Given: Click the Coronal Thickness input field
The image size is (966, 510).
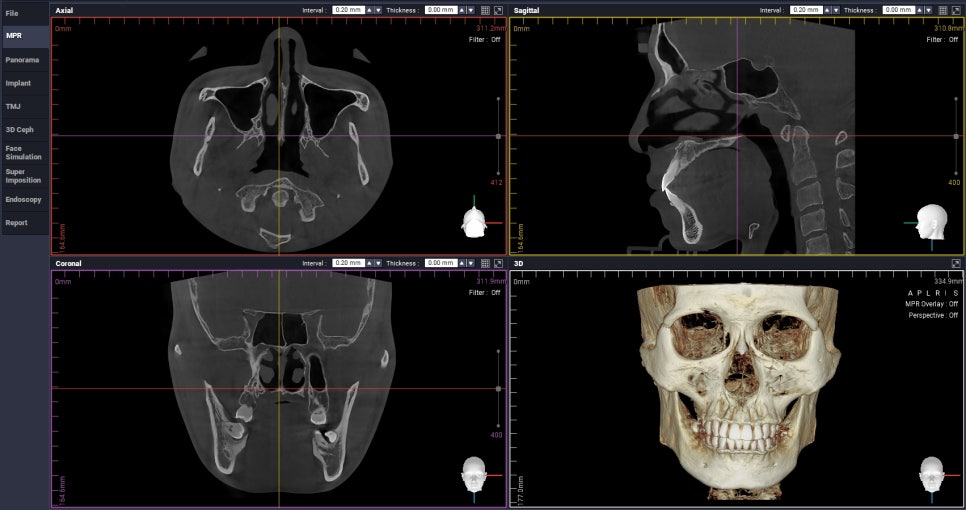Looking at the screenshot, I should coord(441,263).
